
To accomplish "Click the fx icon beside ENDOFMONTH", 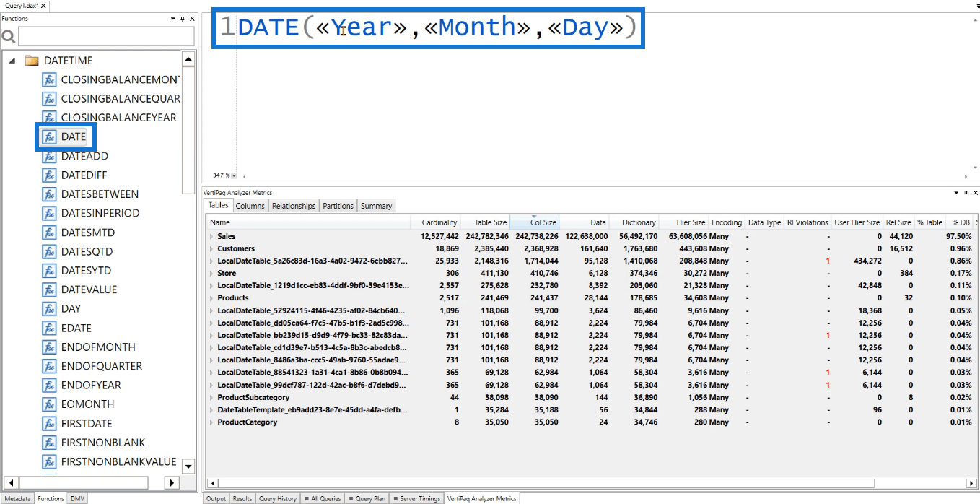I will point(49,347).
